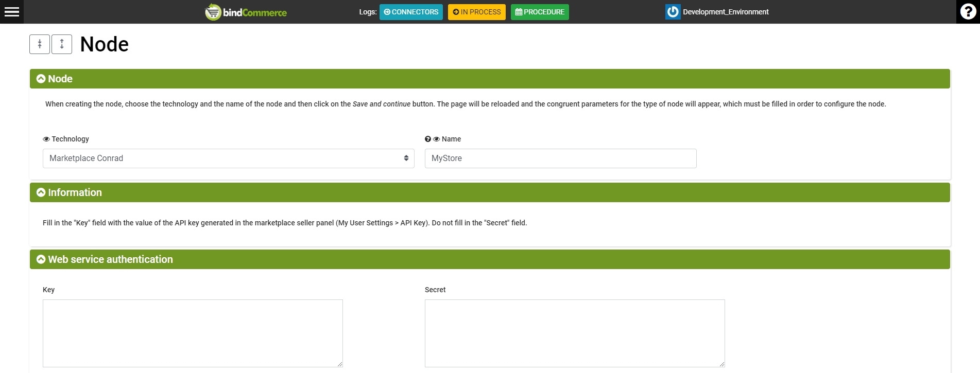Toggle the eye icon next to Name
The height and width of the screenshot is (373, 980).
pyautogui.click(x=436, y=139)
